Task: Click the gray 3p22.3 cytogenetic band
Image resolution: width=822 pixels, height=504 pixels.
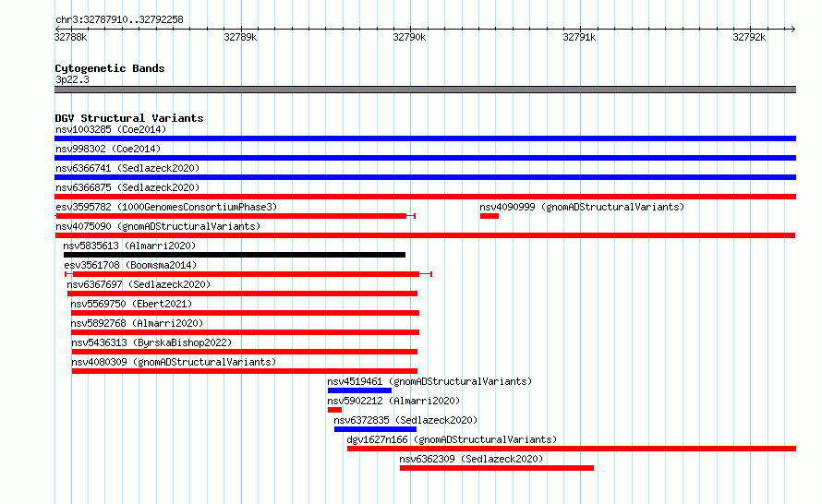Action: [x=425, y=90]
